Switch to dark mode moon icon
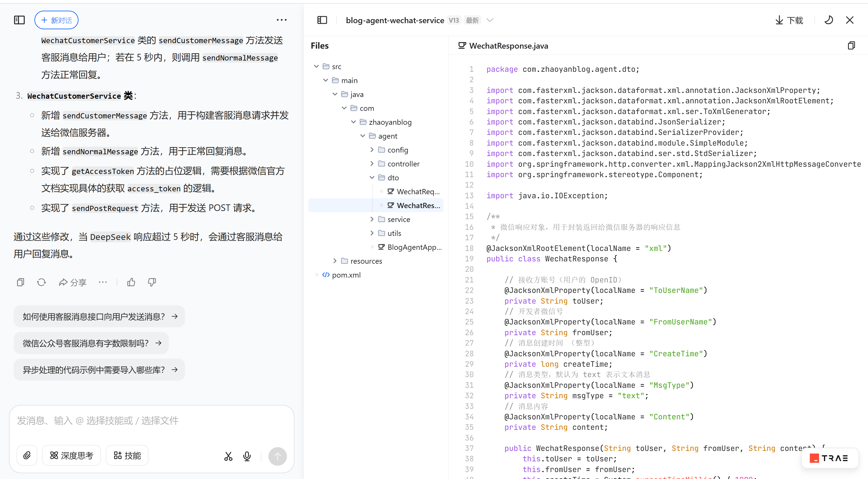 coord(829,20)
